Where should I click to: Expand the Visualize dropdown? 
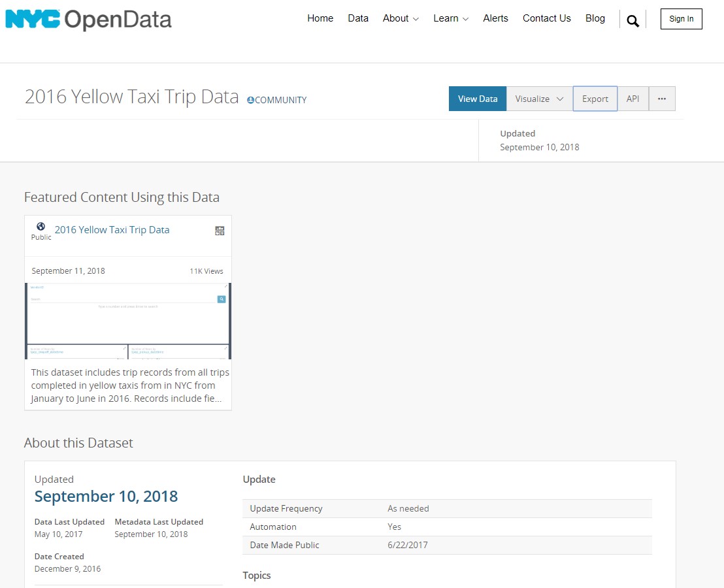[539, 99]
